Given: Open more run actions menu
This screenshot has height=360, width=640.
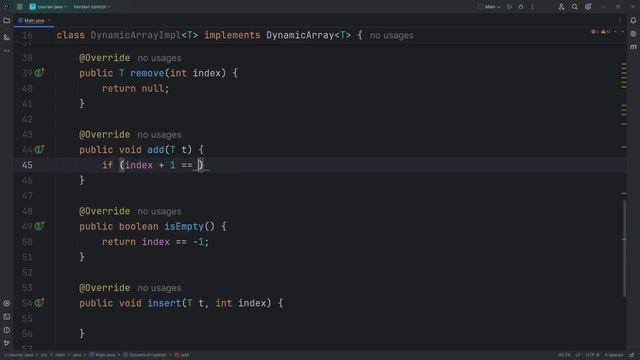Looking at the screenshot, I should click(532, 7).
